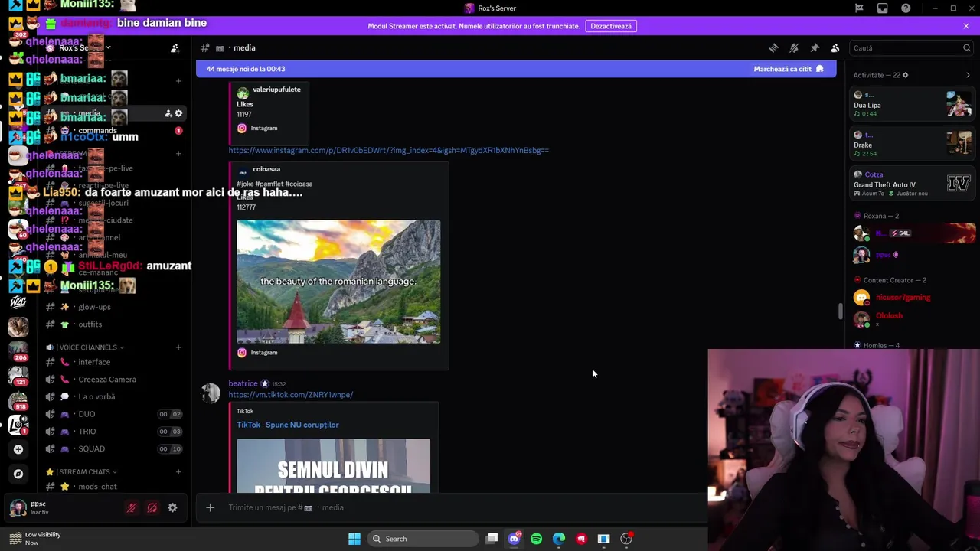This screenshot has width=980, height=551.
Task: Click username beatrice in chat
Action: tap(243, 383)
